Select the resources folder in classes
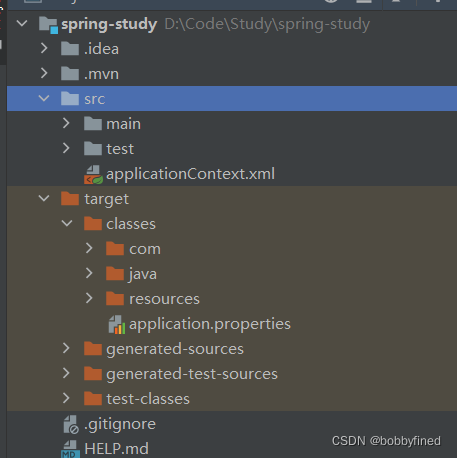Image resolution: width=457 pixels, height=458 pixels. [164, 299]
